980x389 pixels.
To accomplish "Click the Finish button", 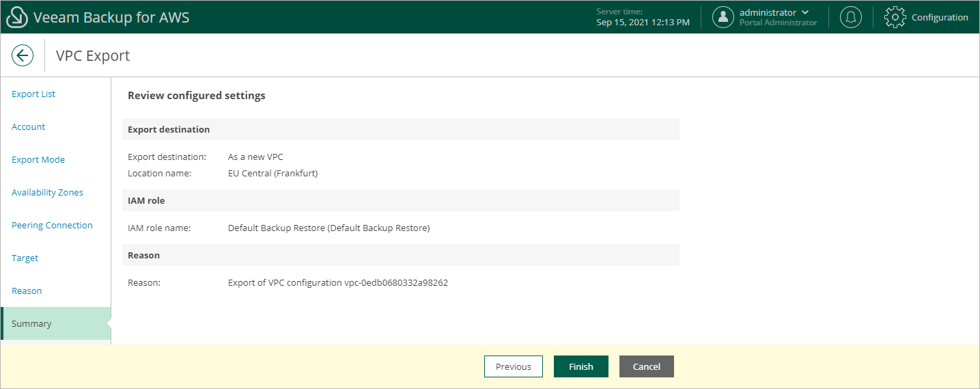I will pyautogui.click(x=581, y=366).
